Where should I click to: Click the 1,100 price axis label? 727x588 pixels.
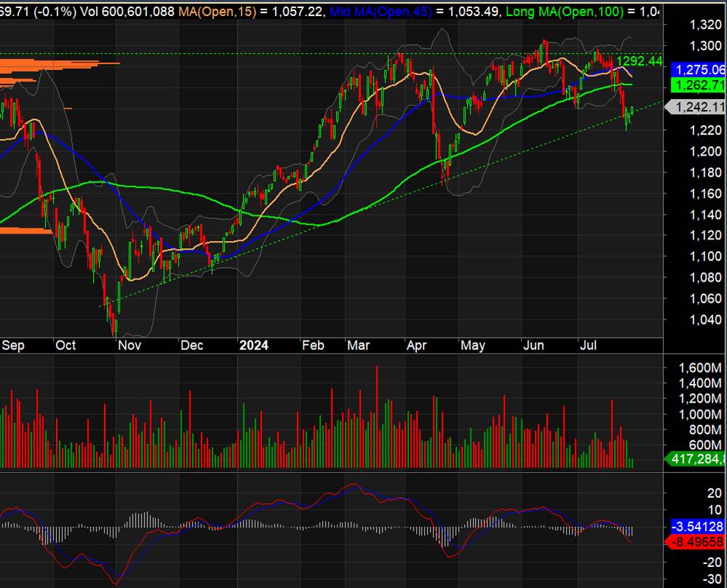705,256
